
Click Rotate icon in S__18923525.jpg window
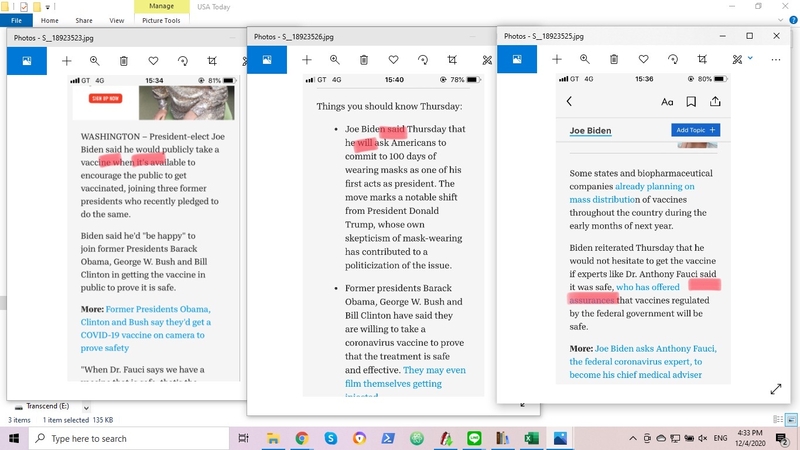673,60
